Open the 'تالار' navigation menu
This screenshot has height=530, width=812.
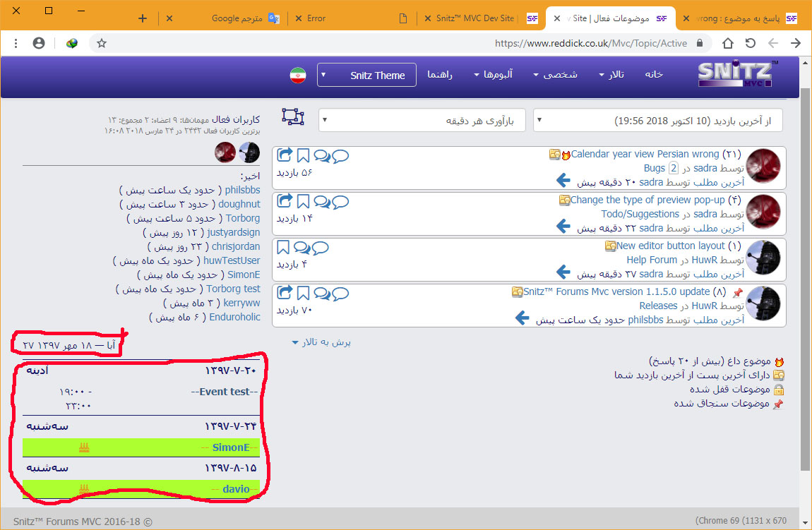611,75
